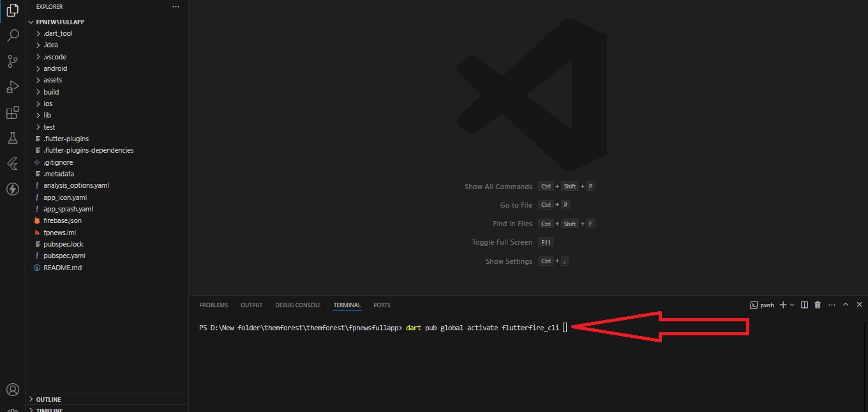Open the Run and Debug view
This screenshot has height=412, width=868.
click(12, 87)
